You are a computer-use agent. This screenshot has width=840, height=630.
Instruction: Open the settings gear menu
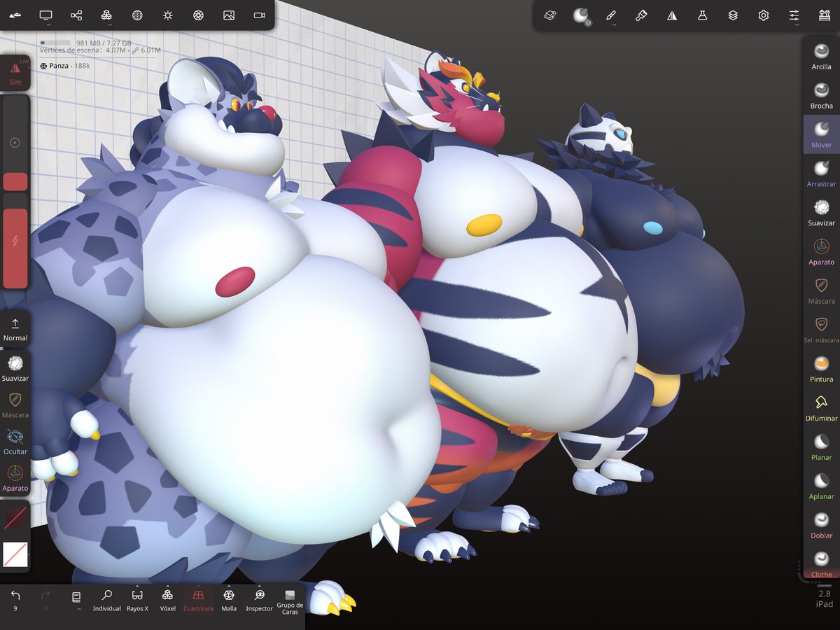763,15
